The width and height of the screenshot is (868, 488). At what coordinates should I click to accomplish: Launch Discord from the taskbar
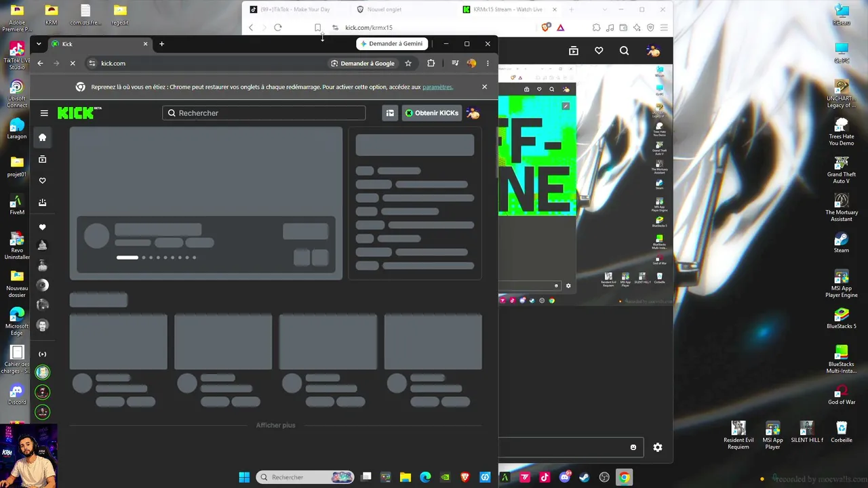pos(565,477)
